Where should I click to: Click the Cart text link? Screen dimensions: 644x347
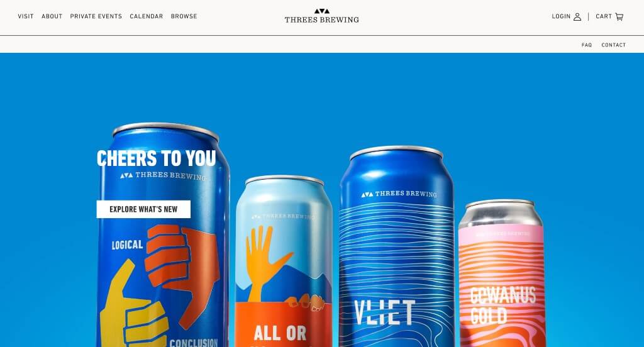point(604,16)
